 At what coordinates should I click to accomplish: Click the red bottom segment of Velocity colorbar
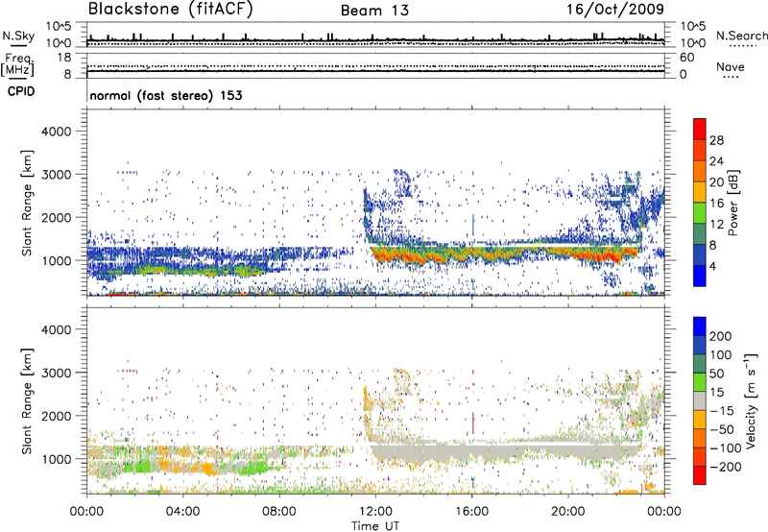(x=700, y=475)
